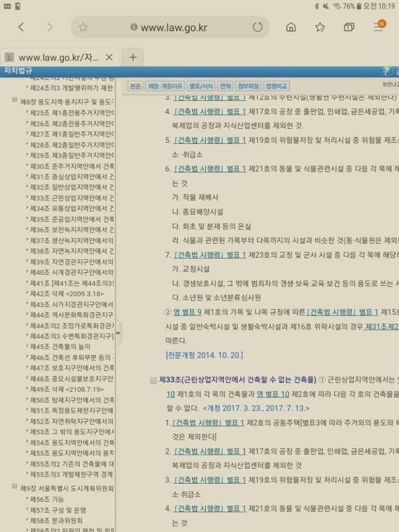The image size is (399, 532).
Task: Open the 제31조제2 link
Action: click(381, 326)
